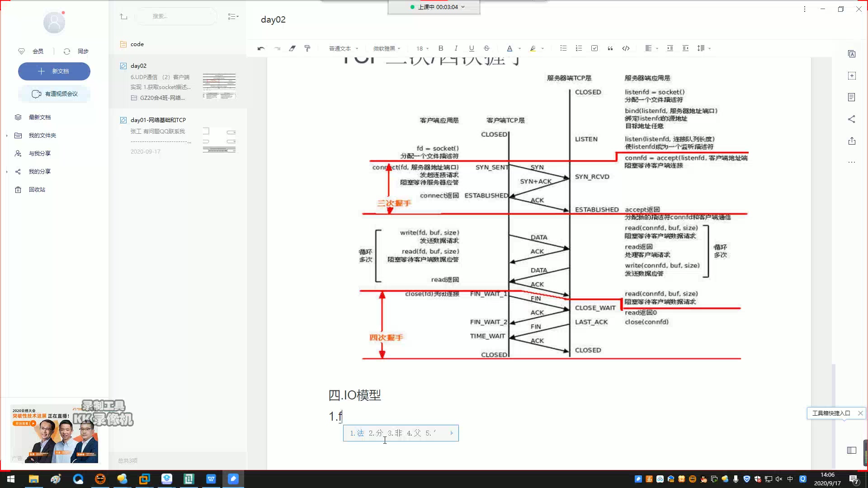
Task: Click the advertisement banner with three men
Action: point(54,435)
